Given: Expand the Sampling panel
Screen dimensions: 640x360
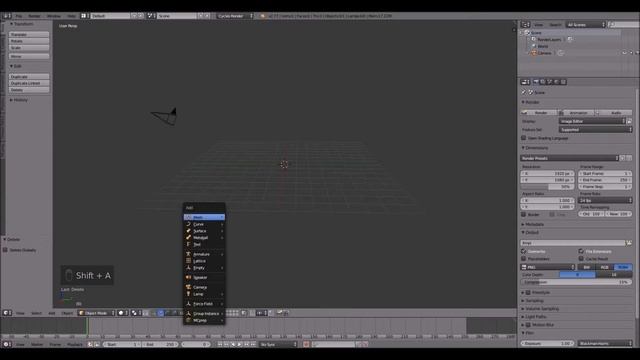Looking at the screenshot, I should [x=533, y=301].
